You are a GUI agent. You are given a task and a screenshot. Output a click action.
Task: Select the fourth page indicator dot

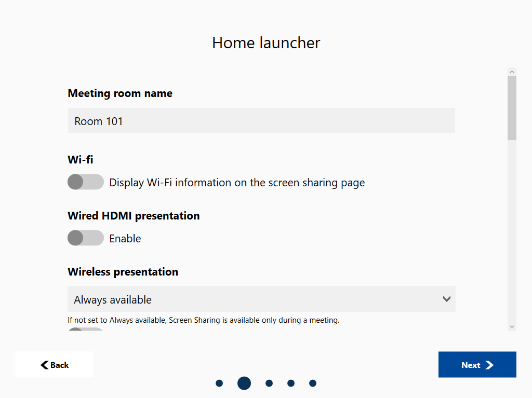click(x=291, y=383)
